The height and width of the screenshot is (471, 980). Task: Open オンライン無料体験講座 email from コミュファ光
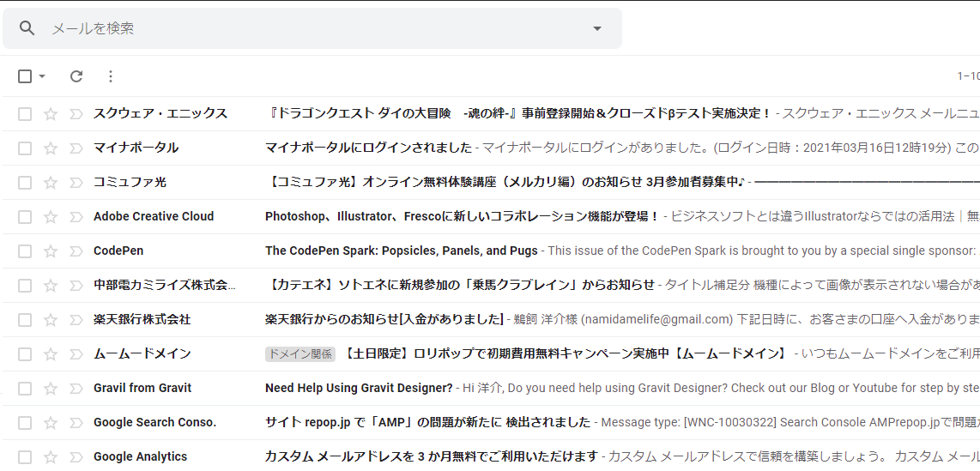coord(505,183)
